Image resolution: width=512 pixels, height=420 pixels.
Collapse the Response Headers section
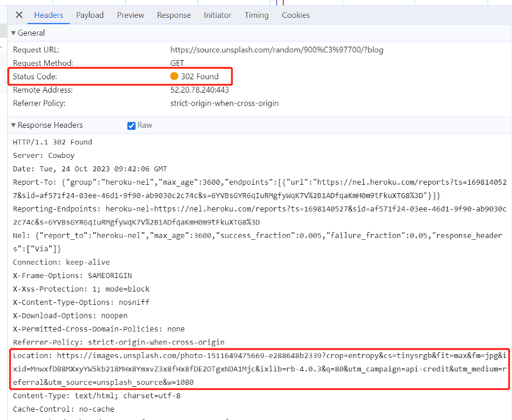tap(47, 125)
